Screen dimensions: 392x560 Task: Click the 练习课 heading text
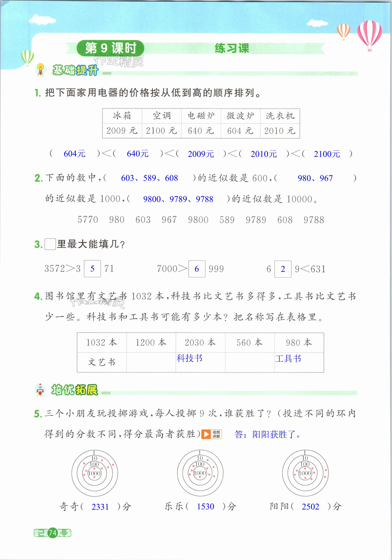point(232,48)
